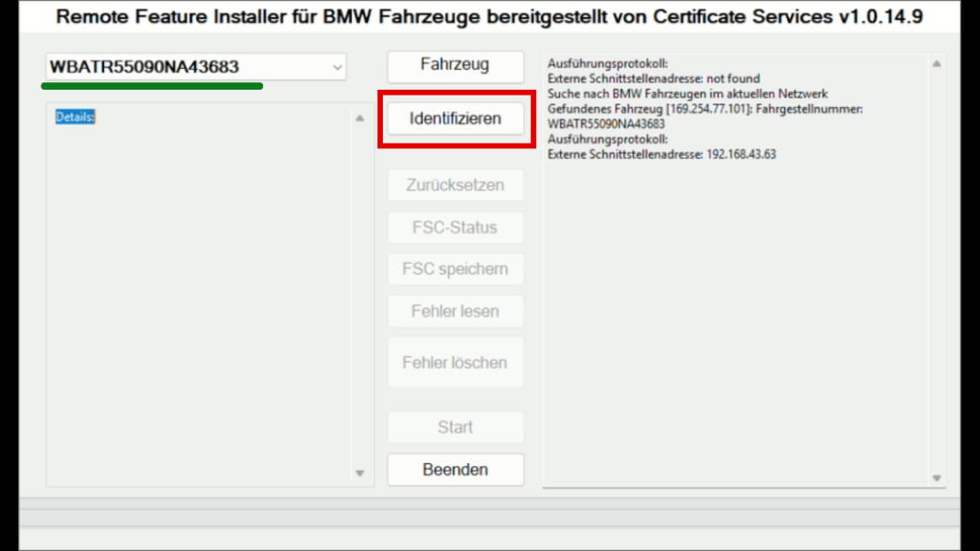Click the Fahrzeug button

(x=455, y=66)
